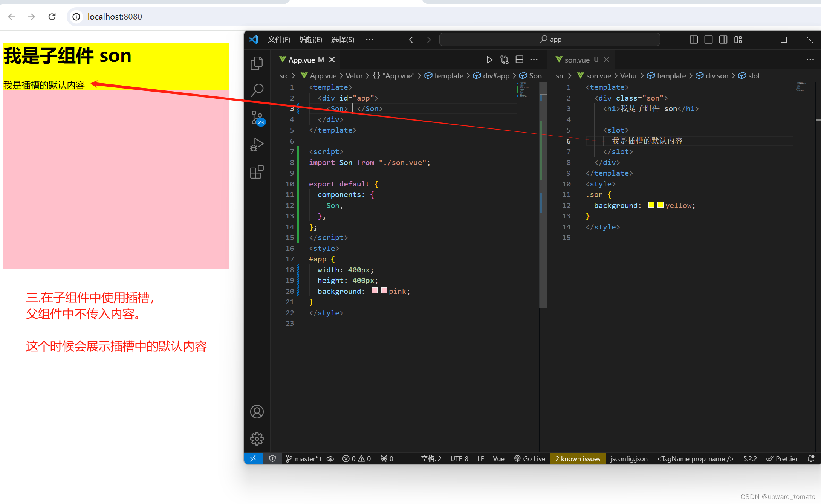Click the More Actions ellipsis icon in editor

coord(534,60)
